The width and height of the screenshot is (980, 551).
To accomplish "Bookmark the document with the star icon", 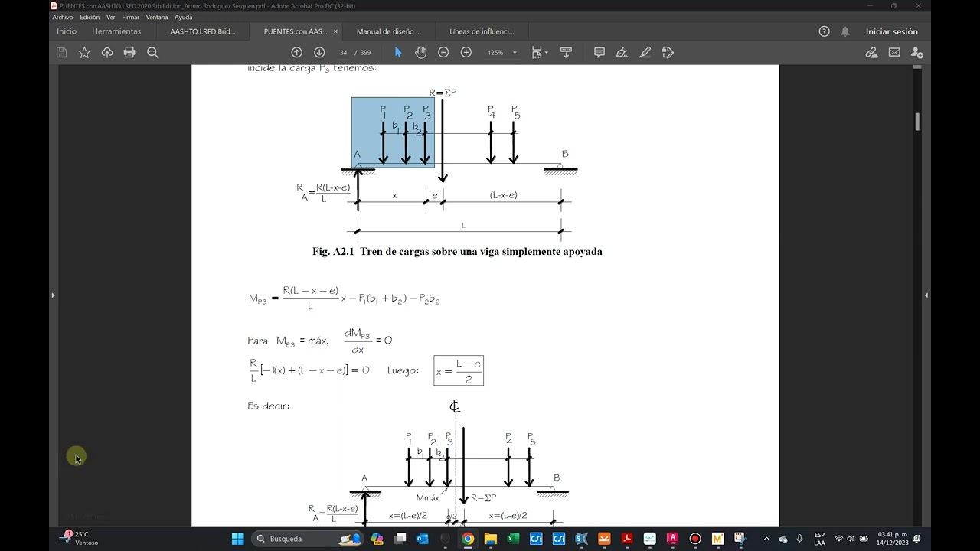I will pyautogui.click(x=84, y=52).
